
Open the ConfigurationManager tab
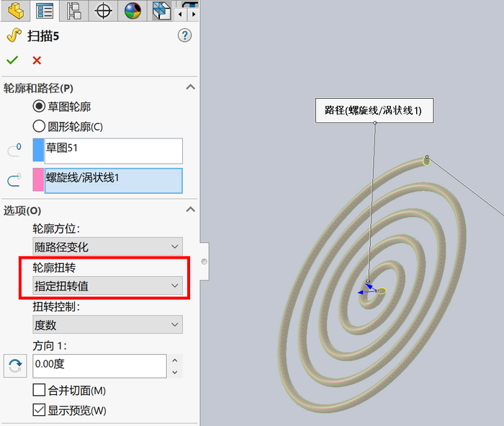(74, 11)
